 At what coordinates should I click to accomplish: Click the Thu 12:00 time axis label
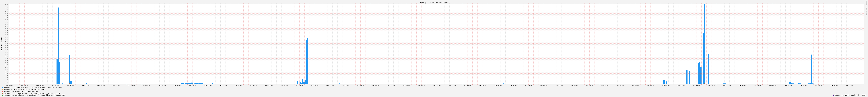point(192,85)
